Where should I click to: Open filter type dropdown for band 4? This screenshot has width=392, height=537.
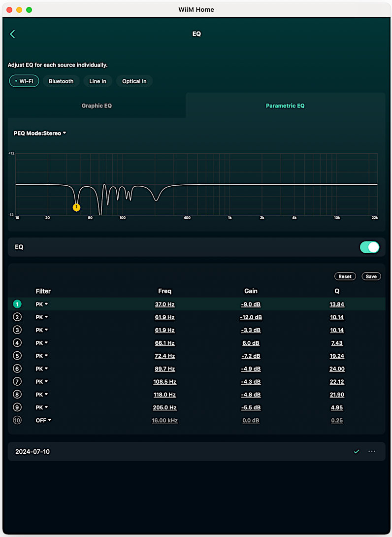[42, 343]
